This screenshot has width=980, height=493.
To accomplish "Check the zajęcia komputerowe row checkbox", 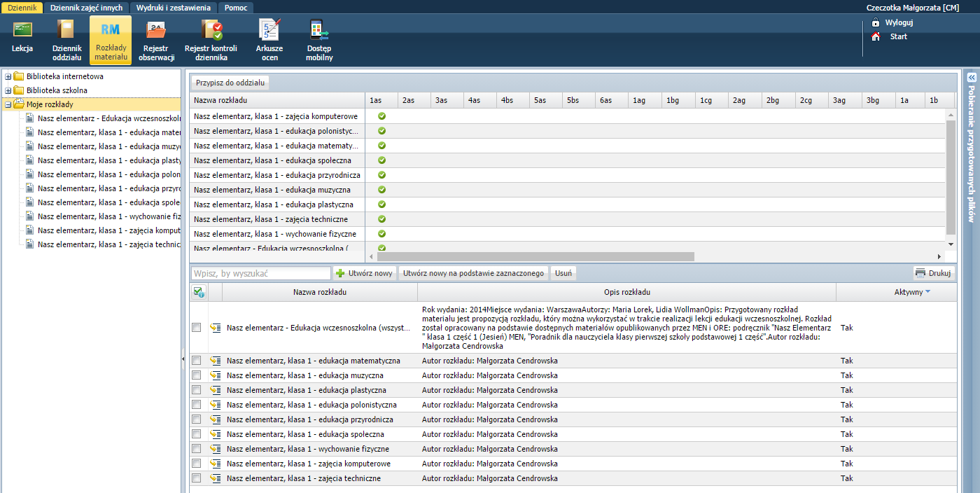I will click(x=197, y=464).
